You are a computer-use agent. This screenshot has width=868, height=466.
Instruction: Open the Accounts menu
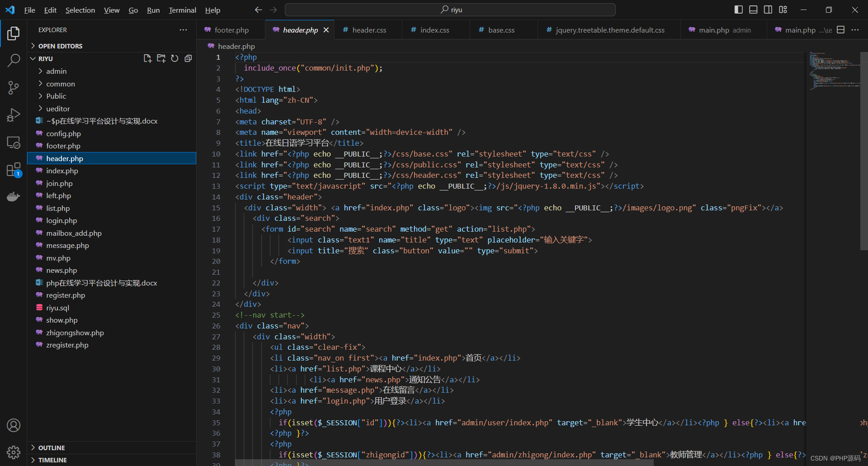pyautogui.click(x=14, y=425)
